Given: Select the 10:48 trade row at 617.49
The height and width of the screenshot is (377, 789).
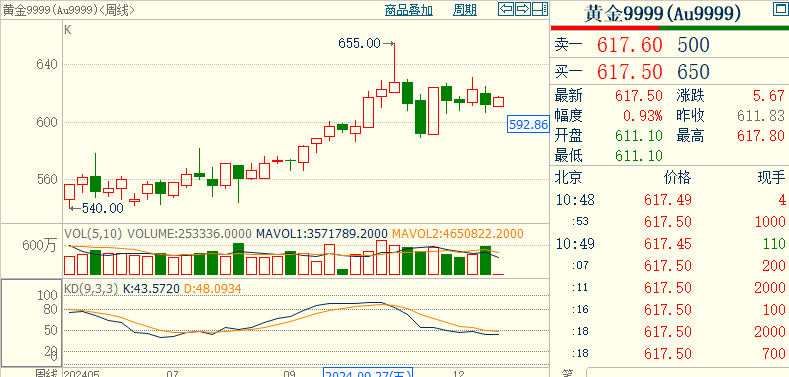Looking at the screenshot, I should pos(670,200).
